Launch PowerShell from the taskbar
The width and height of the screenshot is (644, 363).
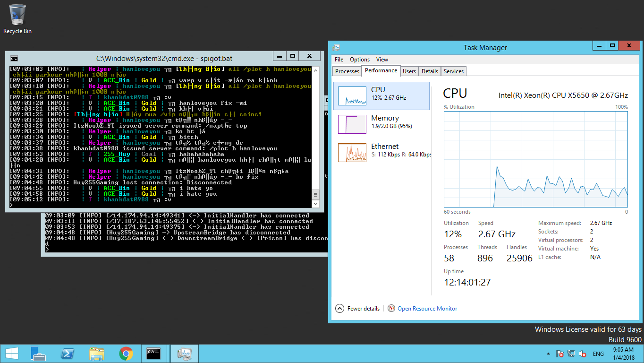68,354
